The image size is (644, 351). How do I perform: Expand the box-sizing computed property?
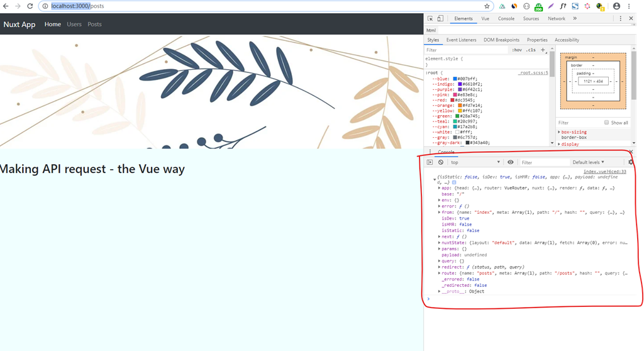coord(559,132)
